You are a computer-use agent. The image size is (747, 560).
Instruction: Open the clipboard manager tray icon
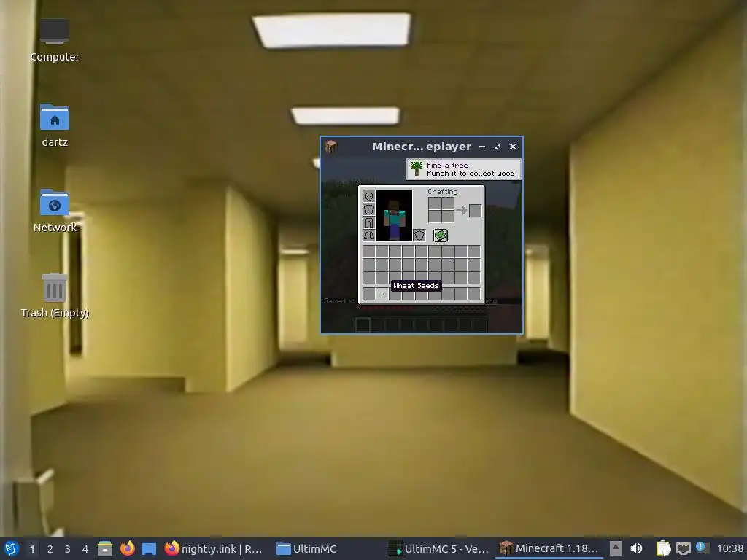663,548
